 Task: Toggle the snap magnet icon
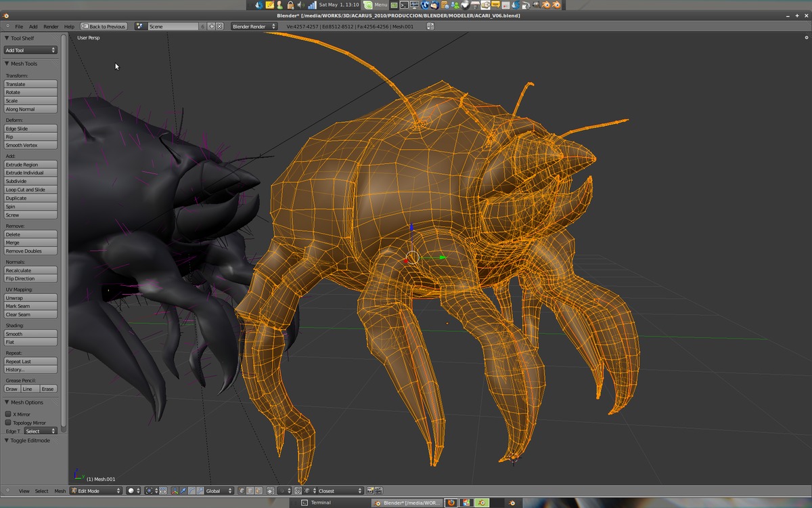(x=298, y=490)
